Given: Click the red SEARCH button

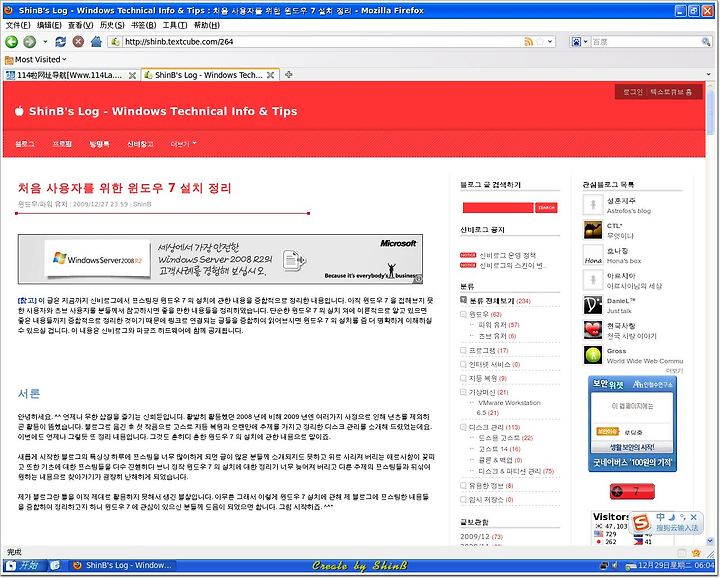Looking at the screenshot, I should pyautogui.click(x=546, y=208).
